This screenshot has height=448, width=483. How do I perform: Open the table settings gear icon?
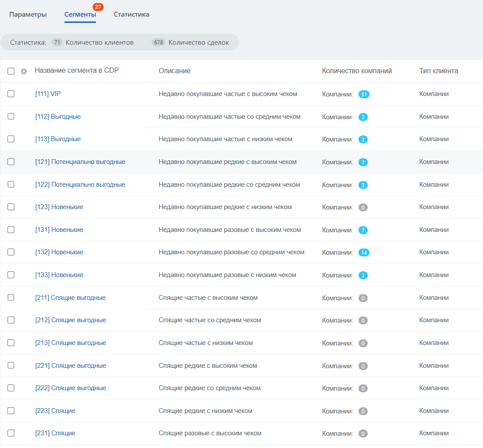pos(24,71)
